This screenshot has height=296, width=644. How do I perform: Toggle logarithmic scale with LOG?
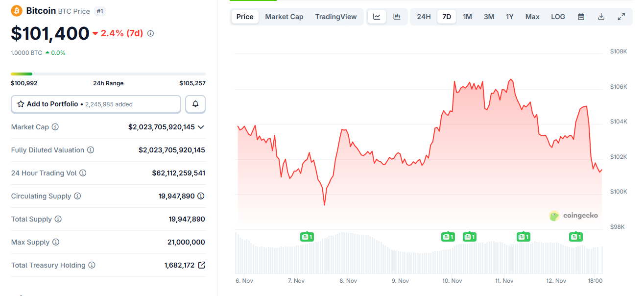558,16
